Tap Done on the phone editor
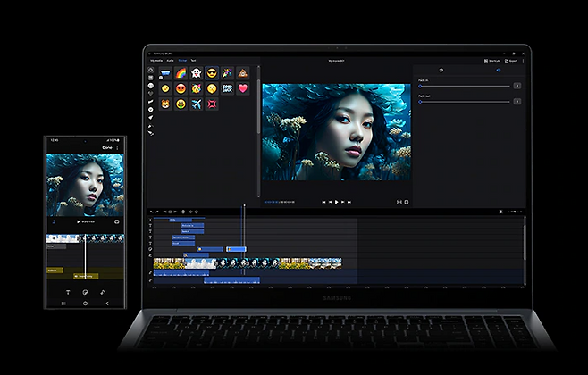 [107, 147]
